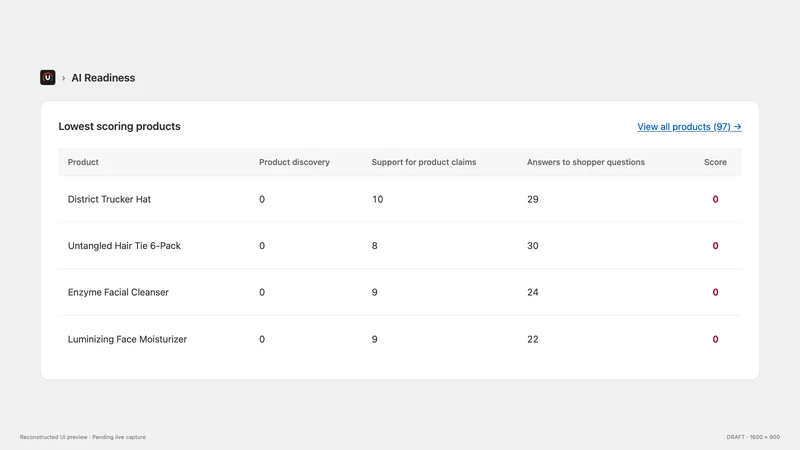Open the AI Readiness breadcrumb title
The height and width of the screenshot is (450, 800).
coord(103,78)
